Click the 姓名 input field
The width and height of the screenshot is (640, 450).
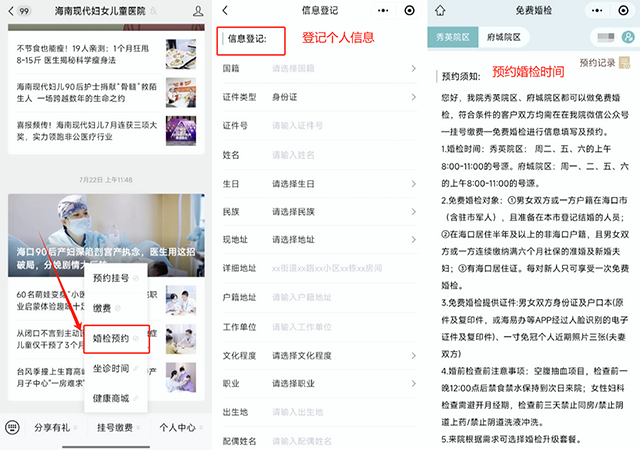320,155
